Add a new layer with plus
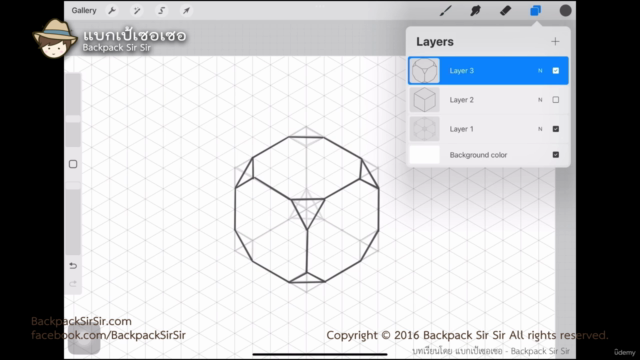This screenshot has width=640, height=360. (555, 41)
